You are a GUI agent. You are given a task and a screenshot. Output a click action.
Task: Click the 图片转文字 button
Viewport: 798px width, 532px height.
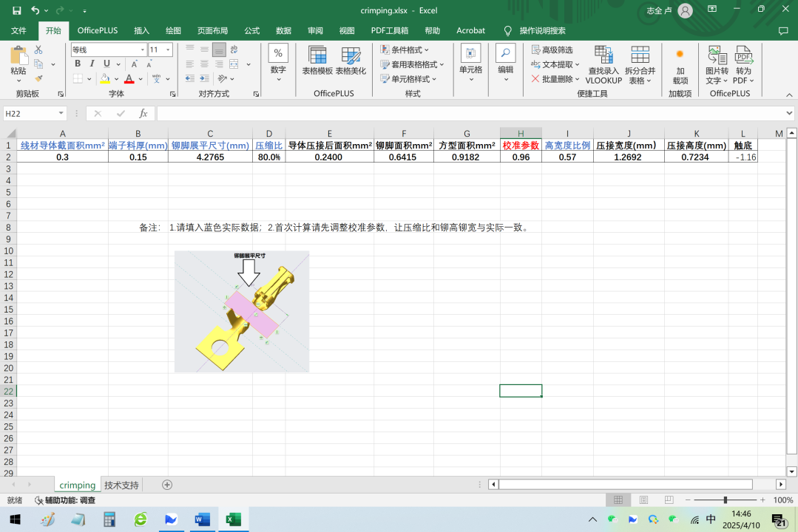pyautogui.click(x=717, y=64)
